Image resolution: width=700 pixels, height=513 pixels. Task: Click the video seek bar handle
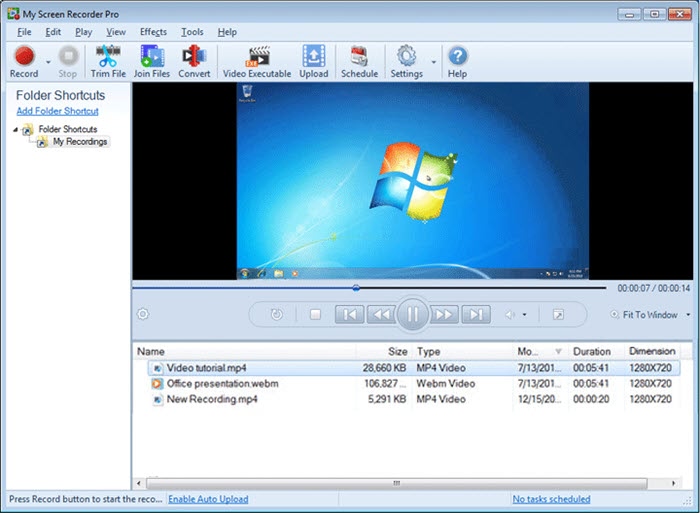coord(356,288)
